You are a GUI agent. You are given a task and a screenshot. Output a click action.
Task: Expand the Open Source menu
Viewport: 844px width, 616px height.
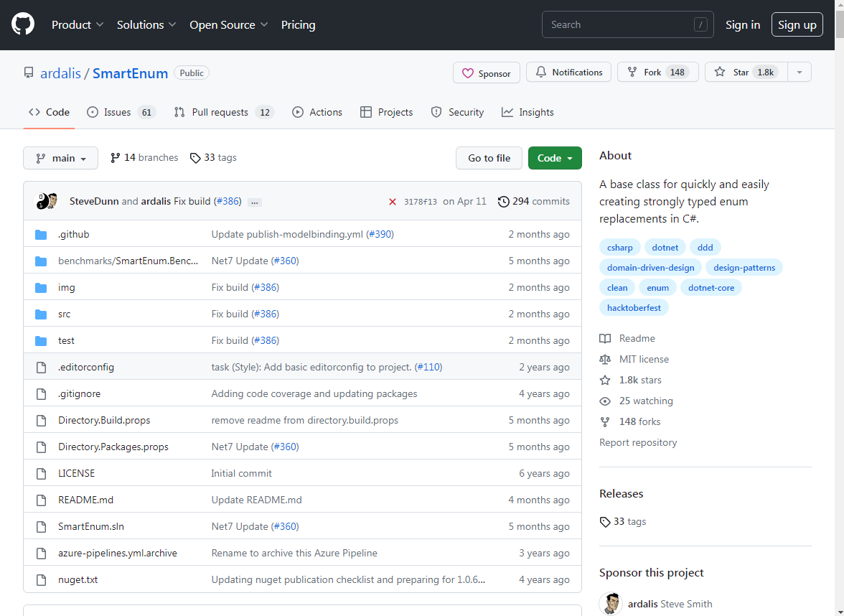(229, 24)
